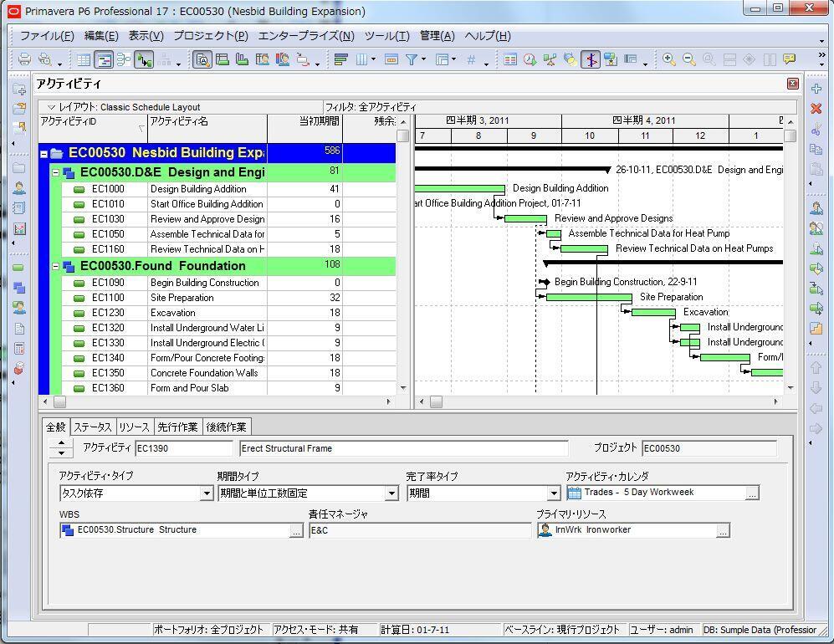This screenshot has height=644, width=834.
Task: Click the yellow speech-bubble toolbar icon
Action: point(790,59)
